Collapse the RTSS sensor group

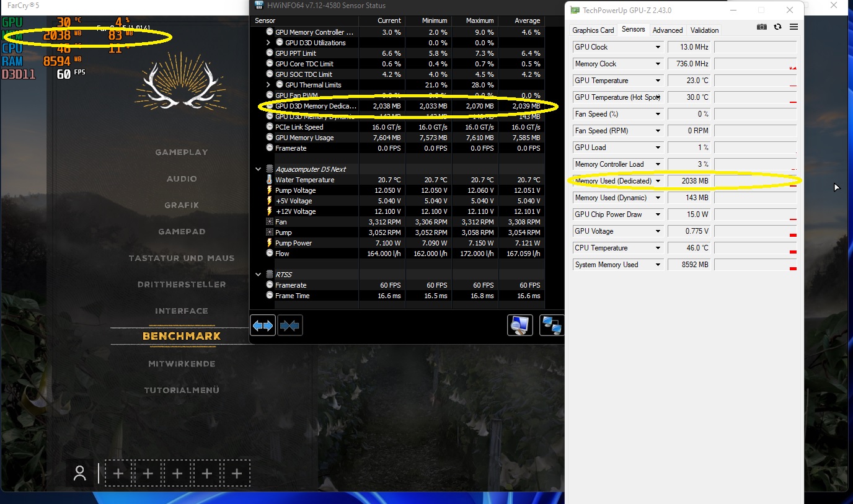[x=258, y=274]
